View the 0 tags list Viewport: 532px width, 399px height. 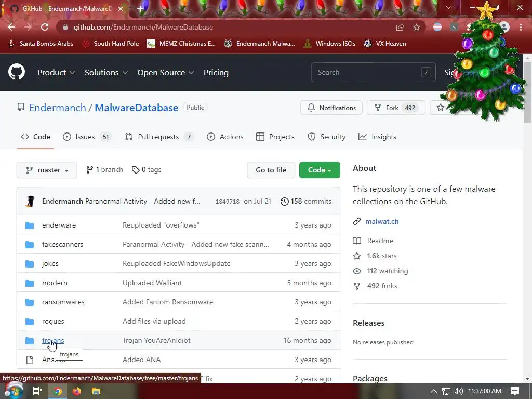point(147,170)
